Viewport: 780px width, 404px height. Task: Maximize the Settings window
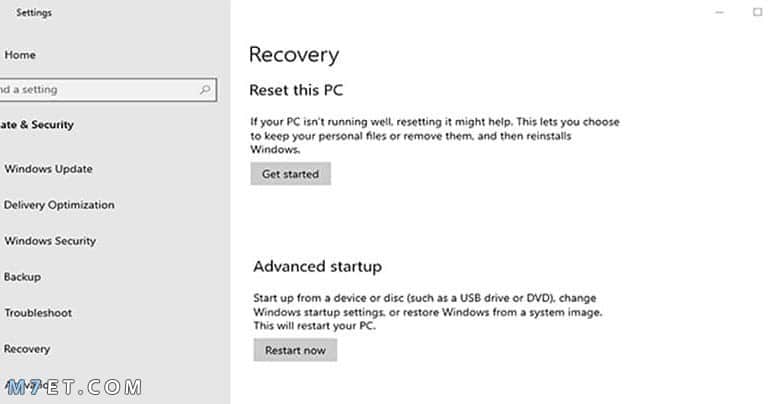tap(757, 12)
